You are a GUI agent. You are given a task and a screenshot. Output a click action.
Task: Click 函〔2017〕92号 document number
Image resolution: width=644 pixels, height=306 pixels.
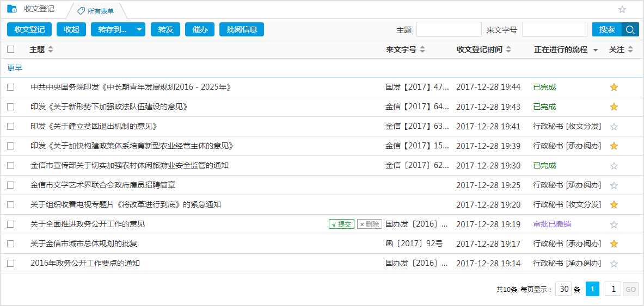[x=414, y=243]
